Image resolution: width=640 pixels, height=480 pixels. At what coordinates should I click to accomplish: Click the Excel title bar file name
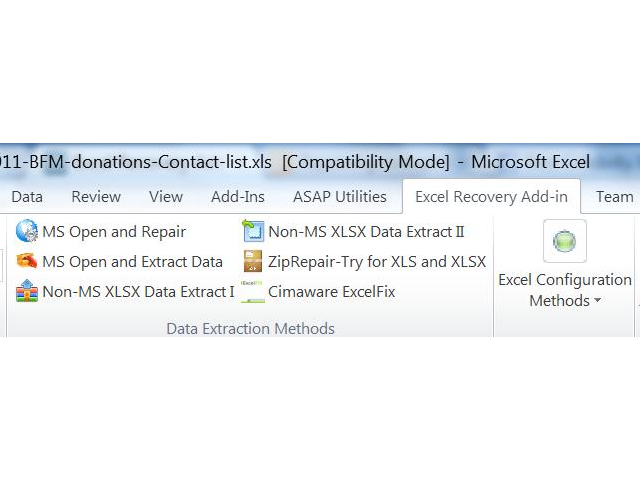[136, 162]
